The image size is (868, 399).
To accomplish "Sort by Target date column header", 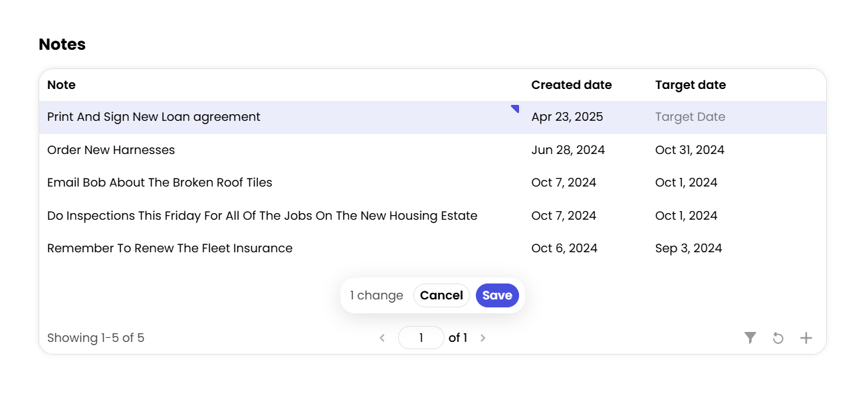I will pos(690,85).
